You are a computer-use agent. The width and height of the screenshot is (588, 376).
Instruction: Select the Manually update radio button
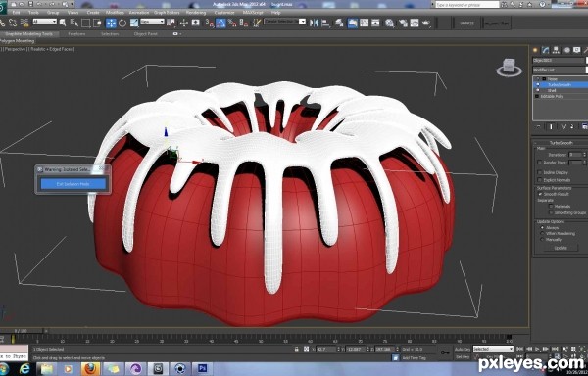click(542, 239)
